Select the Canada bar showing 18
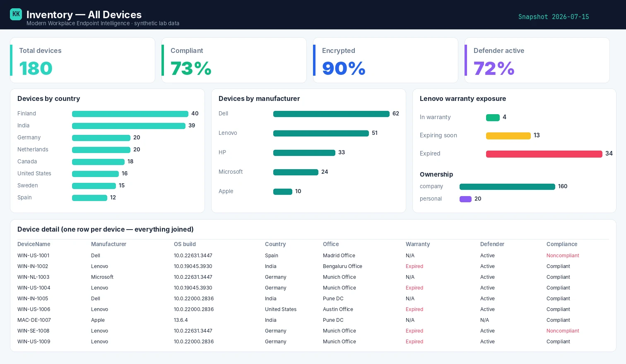Screen dimensions: 626x364 pyautogui.click(x=98, y=162)
